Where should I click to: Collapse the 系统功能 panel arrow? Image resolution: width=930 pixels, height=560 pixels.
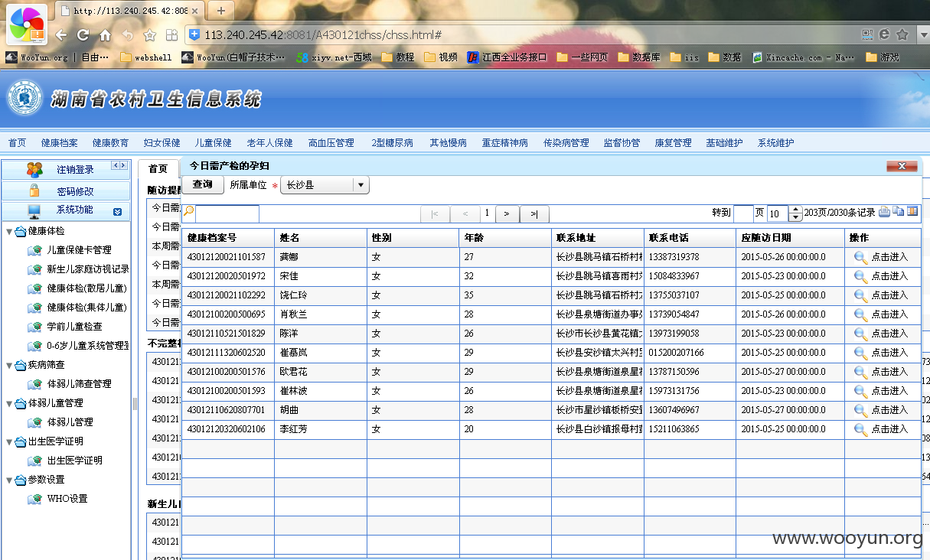tap(117, 212)
